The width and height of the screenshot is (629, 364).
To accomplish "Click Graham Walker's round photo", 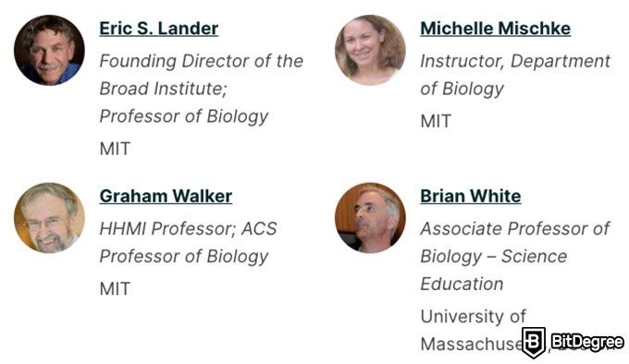I will click(x=49, y=218).
